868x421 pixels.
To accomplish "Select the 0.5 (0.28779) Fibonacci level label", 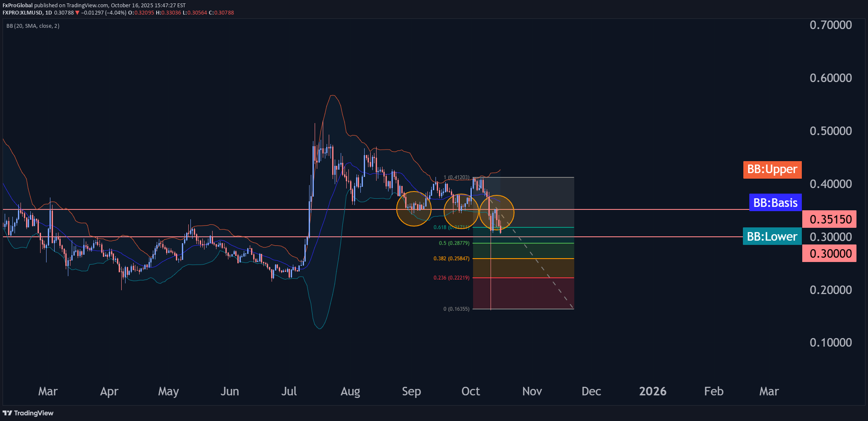I will pos(454,243).
